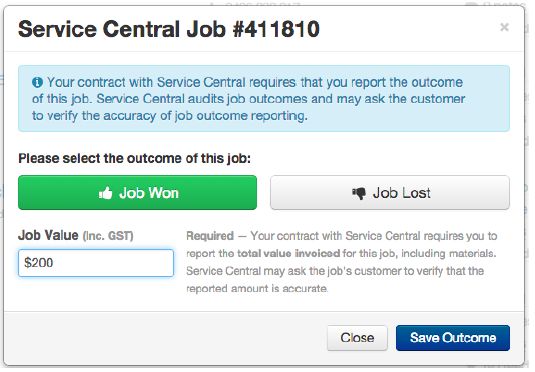The height and width of the screenshot is (372, 535).
Task: Save the job with Save Outcome
Action: click(453, 338)
